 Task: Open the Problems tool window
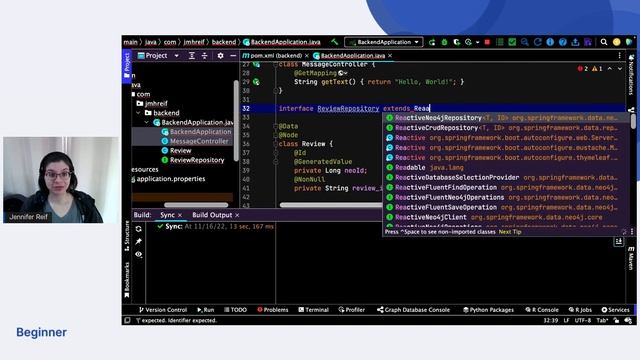pos(273,310)
